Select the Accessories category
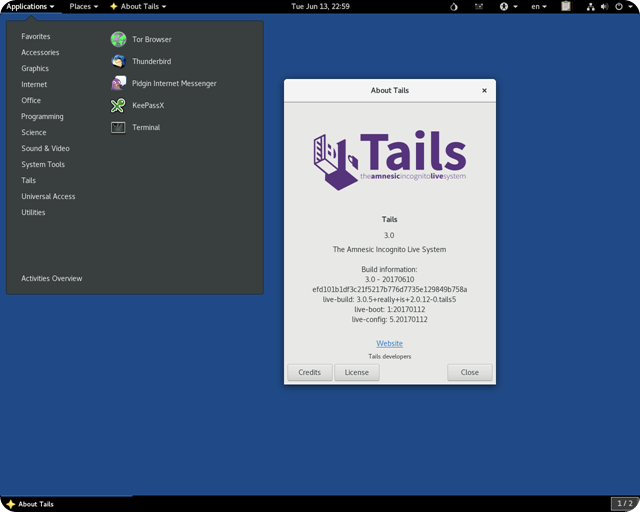The width and height of the screenshot is (640, 512). tap(40, 52)
